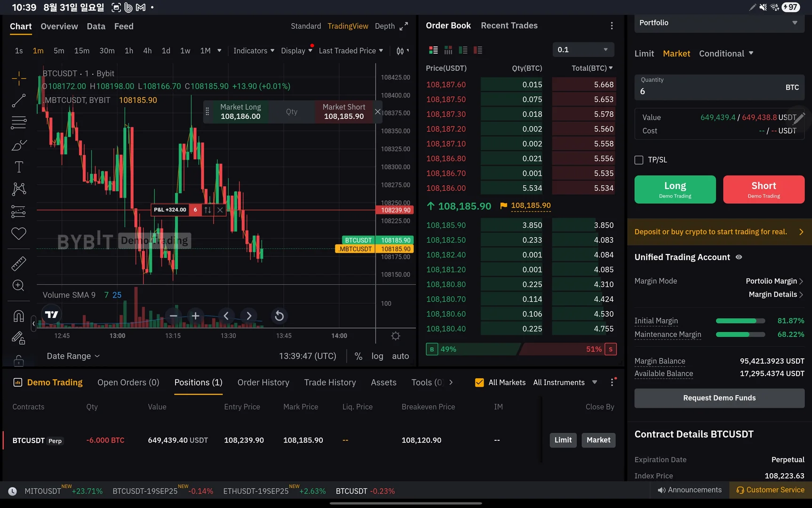Toggle log scale on chart
This screenshot has width=812, height=508.
tap(377, 356)
